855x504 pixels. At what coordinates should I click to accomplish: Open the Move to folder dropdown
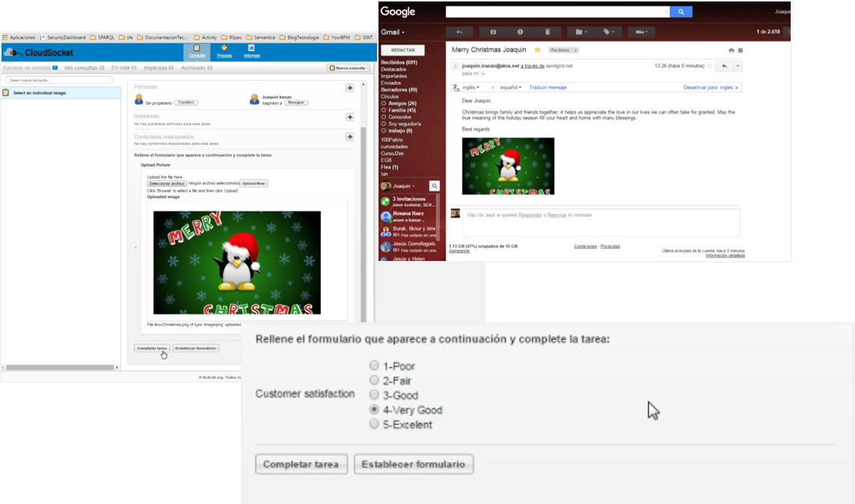pos(581,32)
